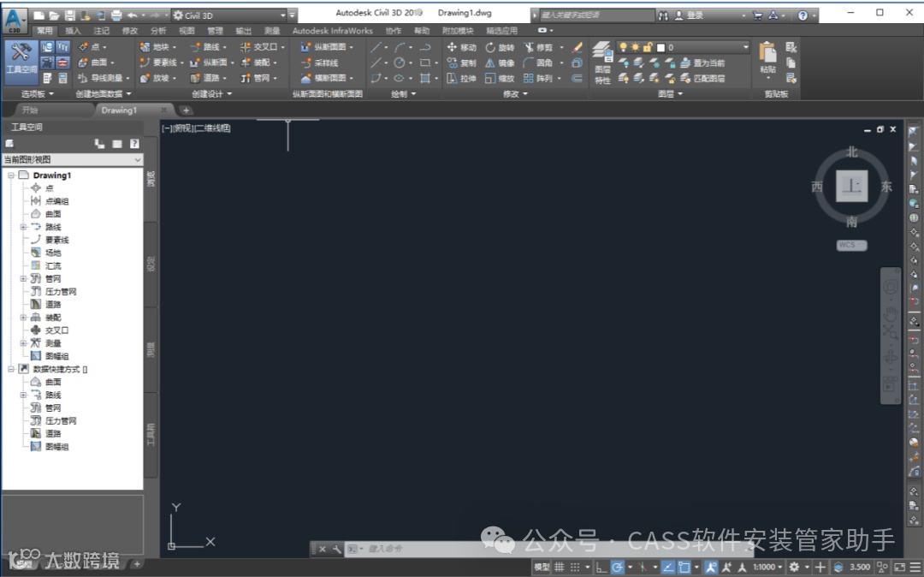Click the 采样线 sample lines tool
The width and height of the screenshot is (924, 577).
(x=319, y=62)
